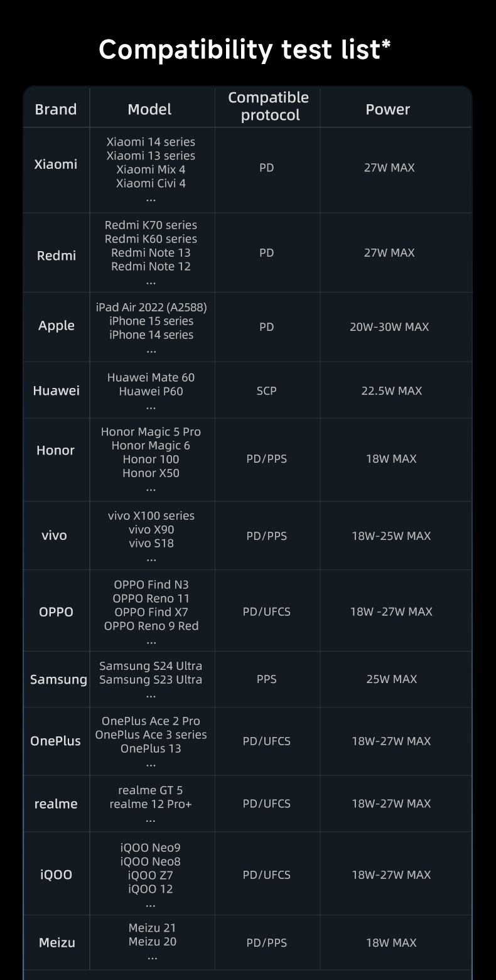496x980 pixels.
Task: Click the SCP protocol cell for Huawei
Action: click(267, 390)
